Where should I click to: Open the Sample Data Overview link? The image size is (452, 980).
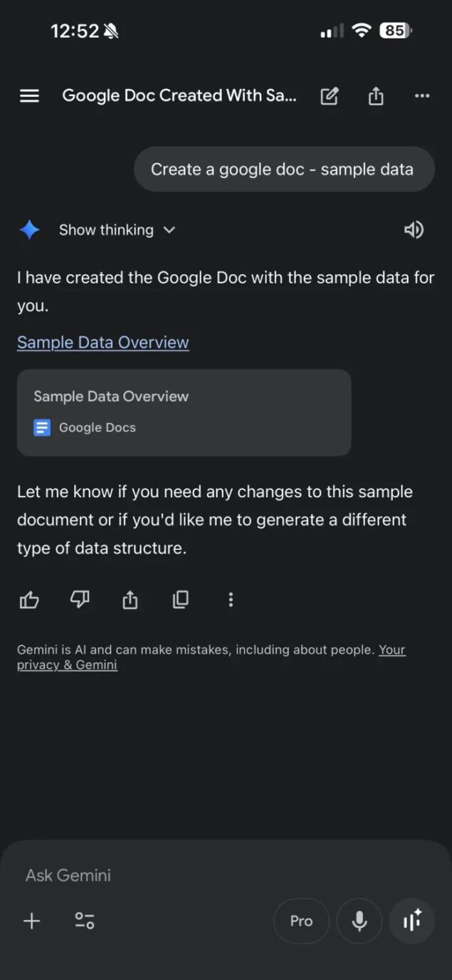point(103,343)
